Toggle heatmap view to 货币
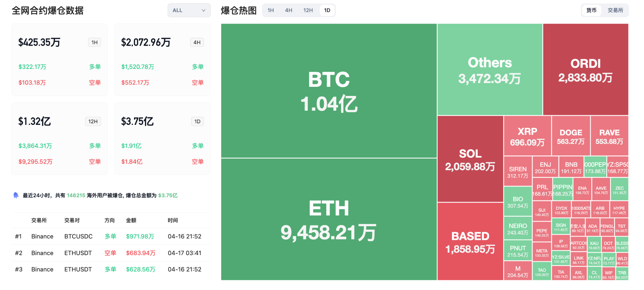 tap(591, 10)
